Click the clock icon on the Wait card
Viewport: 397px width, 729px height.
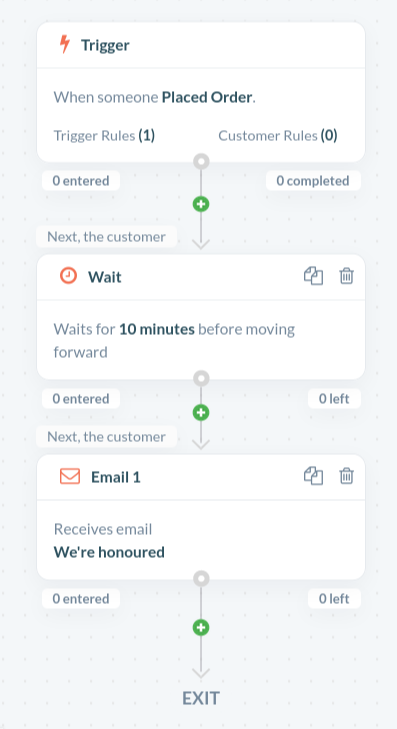point(68,276)
